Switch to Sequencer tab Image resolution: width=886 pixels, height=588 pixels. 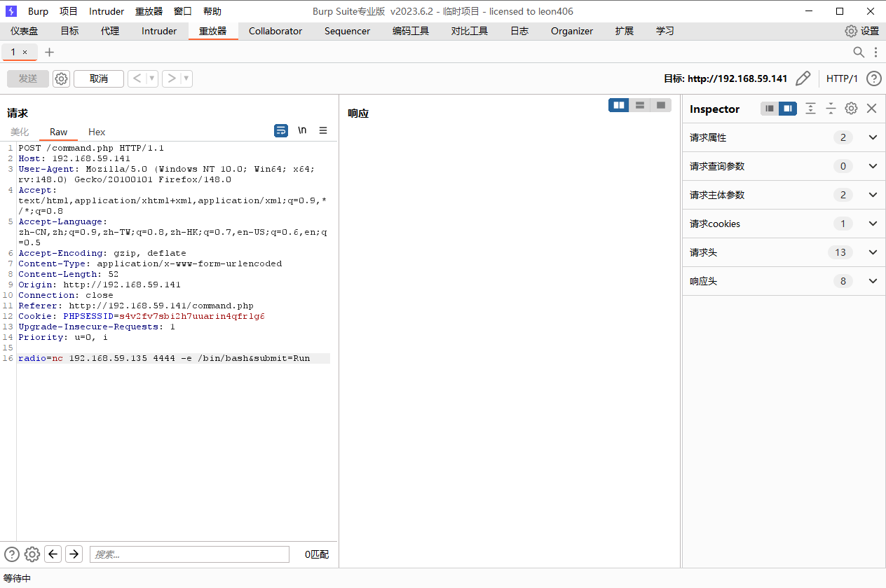coord(347,31)
